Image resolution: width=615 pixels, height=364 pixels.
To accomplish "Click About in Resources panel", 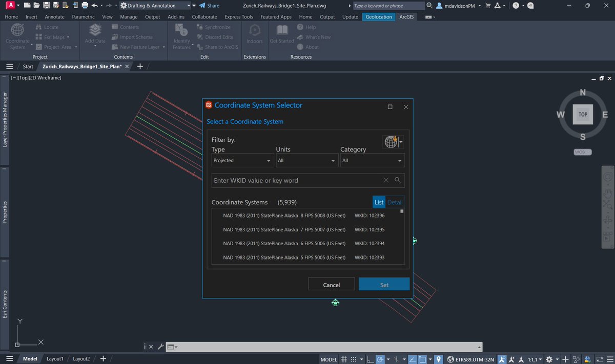I will 307,47.
